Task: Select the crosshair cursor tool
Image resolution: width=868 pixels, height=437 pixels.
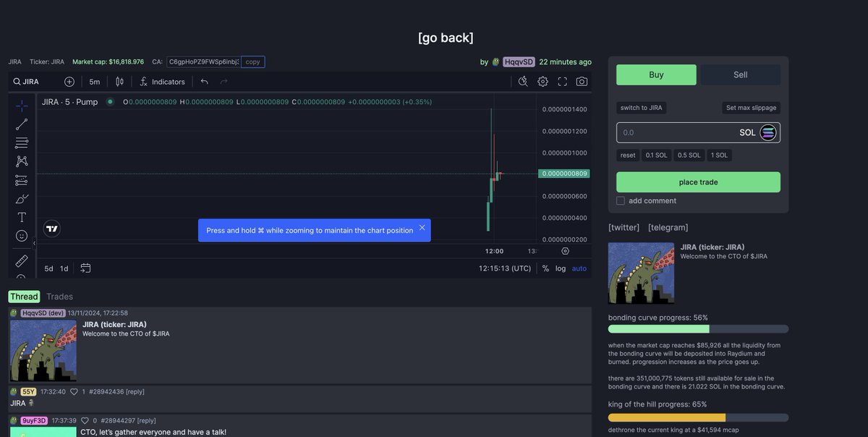Action: pyautogui.click(x=22, y=106)
